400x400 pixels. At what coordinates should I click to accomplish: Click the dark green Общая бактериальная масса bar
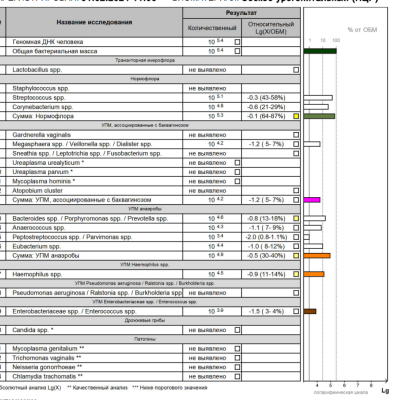pos(320,51)
